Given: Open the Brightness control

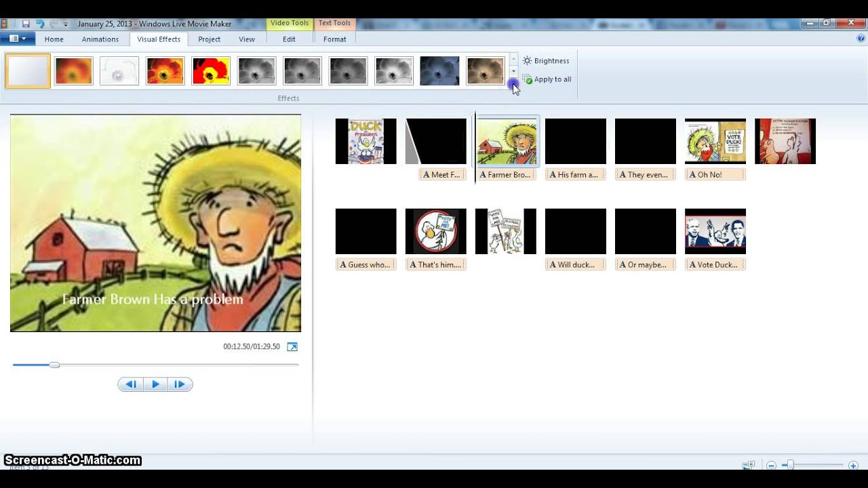Looking at the screenshot, I should [x=547, y=61].
